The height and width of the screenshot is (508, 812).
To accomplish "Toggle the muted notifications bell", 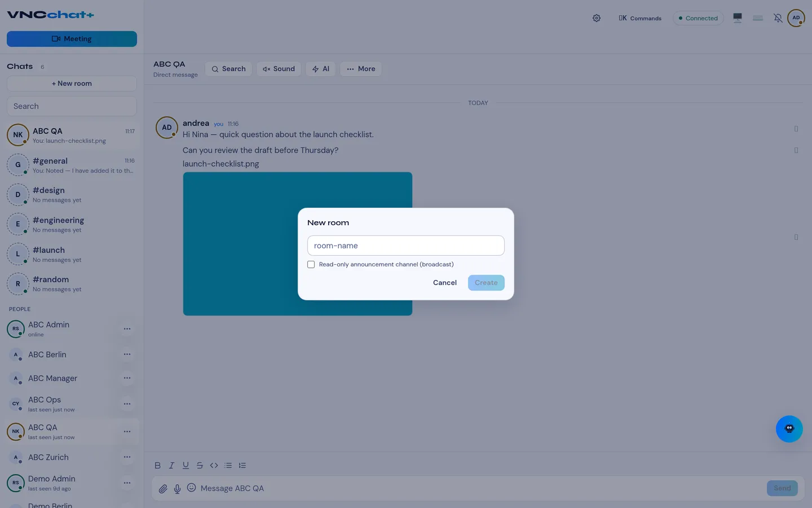I will [778, 18].
